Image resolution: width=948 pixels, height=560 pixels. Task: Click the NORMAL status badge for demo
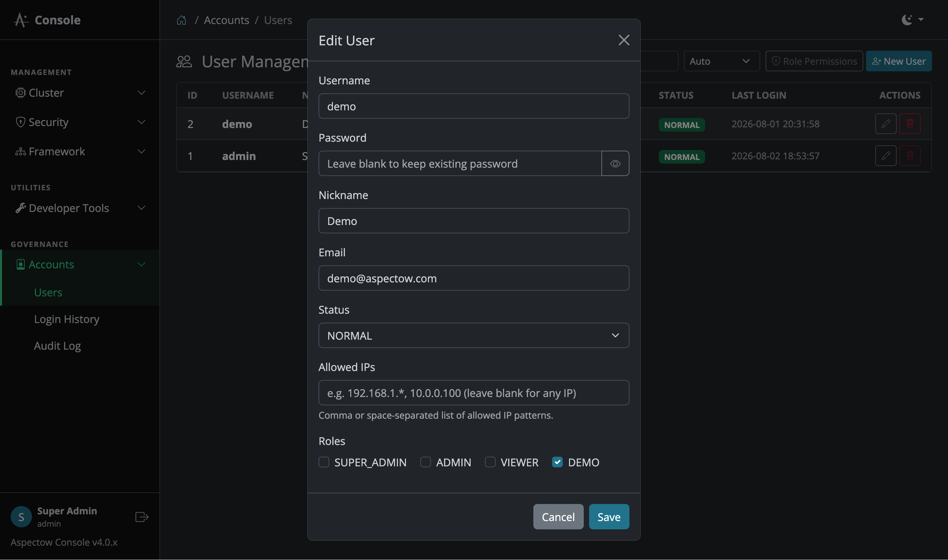(x=681, y=125)
